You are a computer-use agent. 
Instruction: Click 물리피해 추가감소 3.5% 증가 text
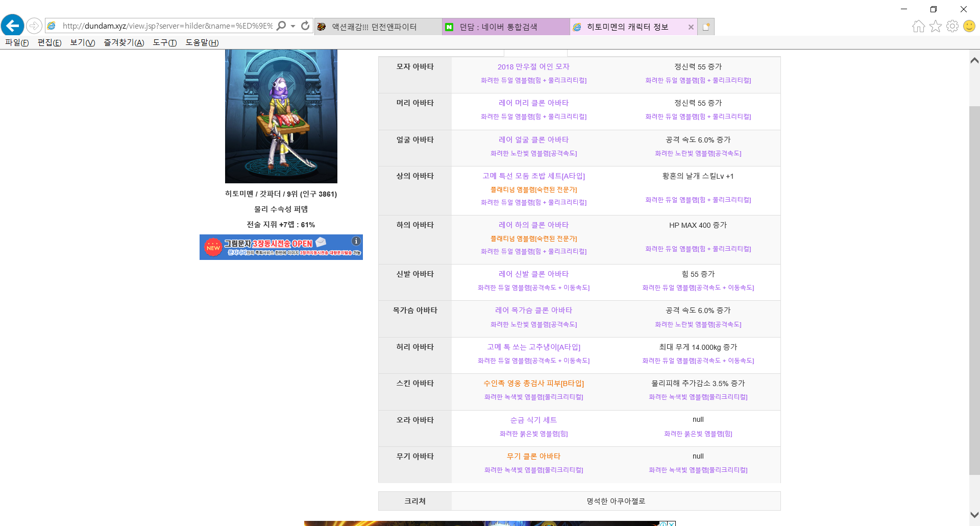(x=698, y=384)
